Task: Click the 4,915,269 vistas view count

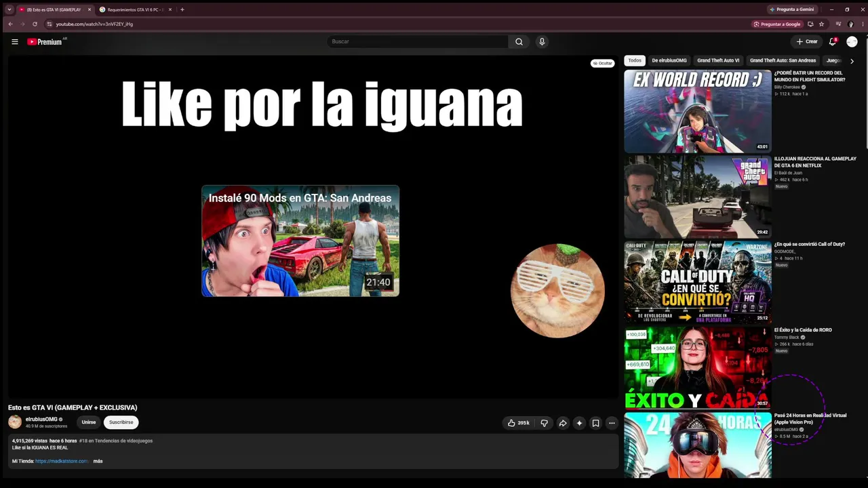Action: 29,441
